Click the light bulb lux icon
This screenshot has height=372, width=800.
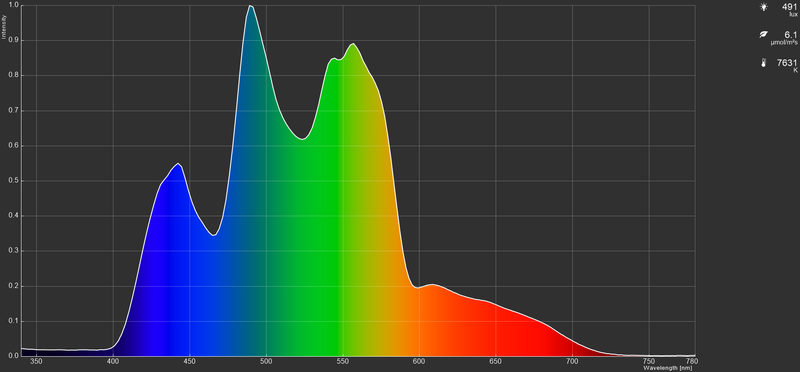tap(763, 7)
